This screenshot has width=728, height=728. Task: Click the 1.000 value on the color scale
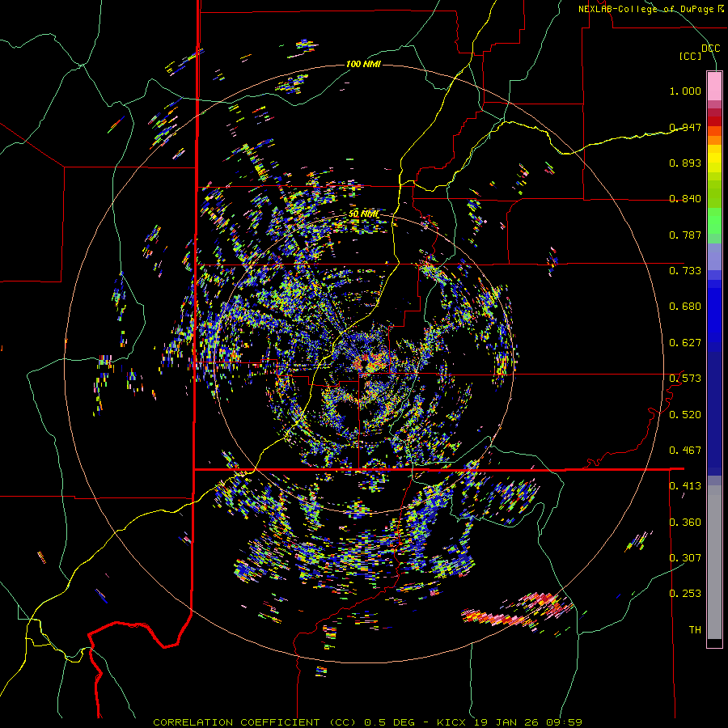click(685, 91)
